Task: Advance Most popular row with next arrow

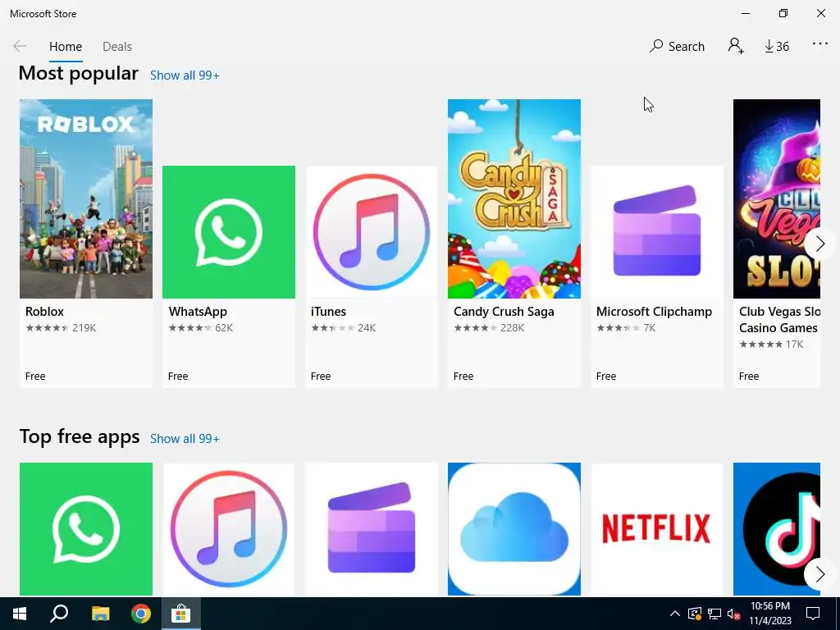Action: pos(819,244)
